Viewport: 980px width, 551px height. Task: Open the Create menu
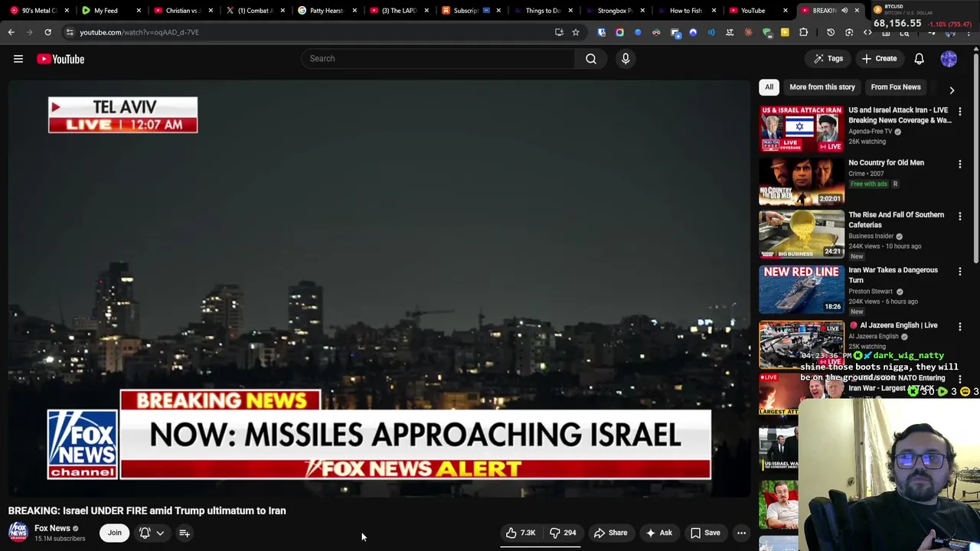tap(879, 58)
